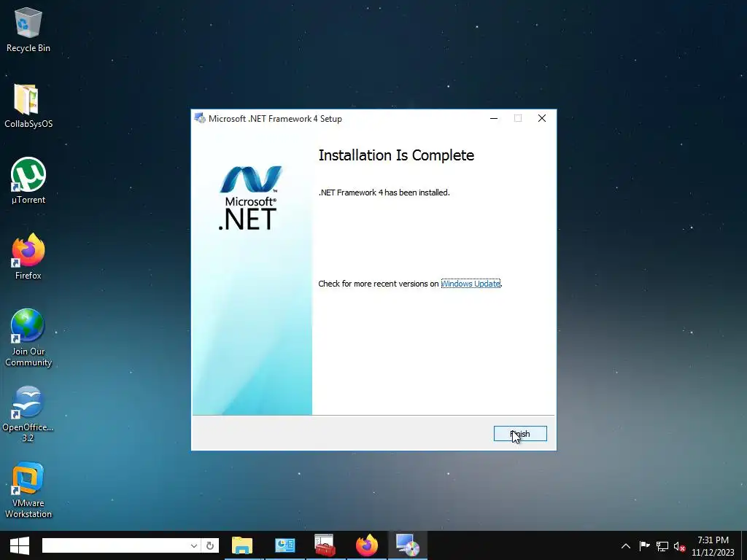Viewport: 747px width, 560px height.
Task: Open the Recycle Bin desktop icon
Action: (28, 29)
